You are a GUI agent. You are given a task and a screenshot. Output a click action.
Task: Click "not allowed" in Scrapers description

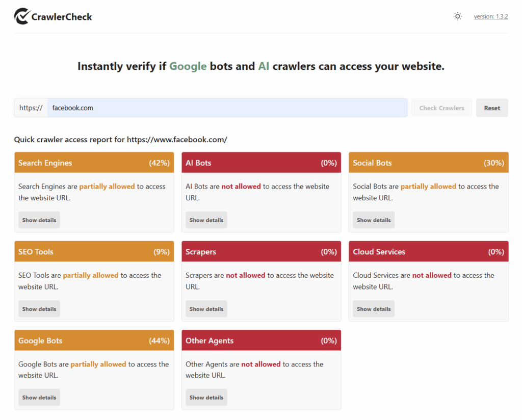(x=245, y=275)
